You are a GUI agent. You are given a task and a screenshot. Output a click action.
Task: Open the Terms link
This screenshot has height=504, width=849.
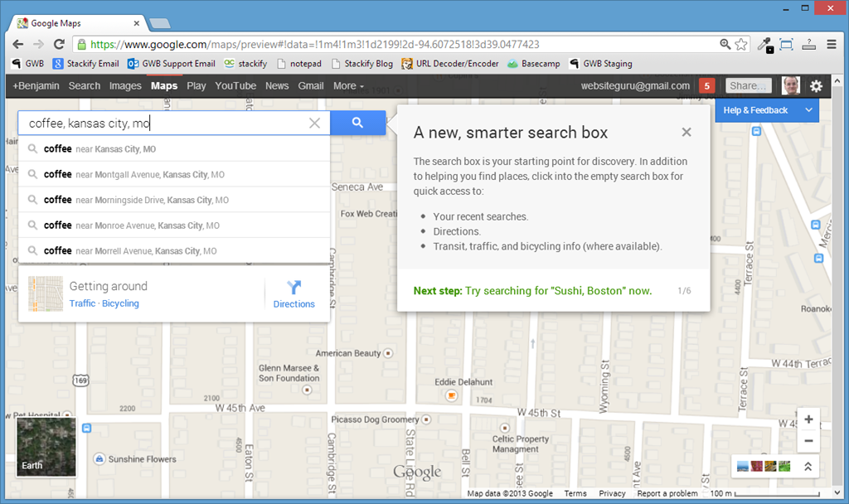coord(575,493)
